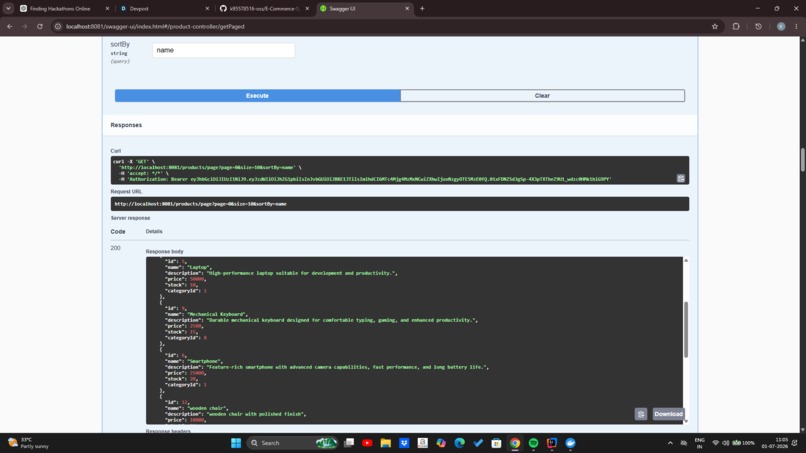Viewport: 806px width, 453px height.
Task: Open IntelliJ IDEA from the taskbar
Action: [552, 443]
